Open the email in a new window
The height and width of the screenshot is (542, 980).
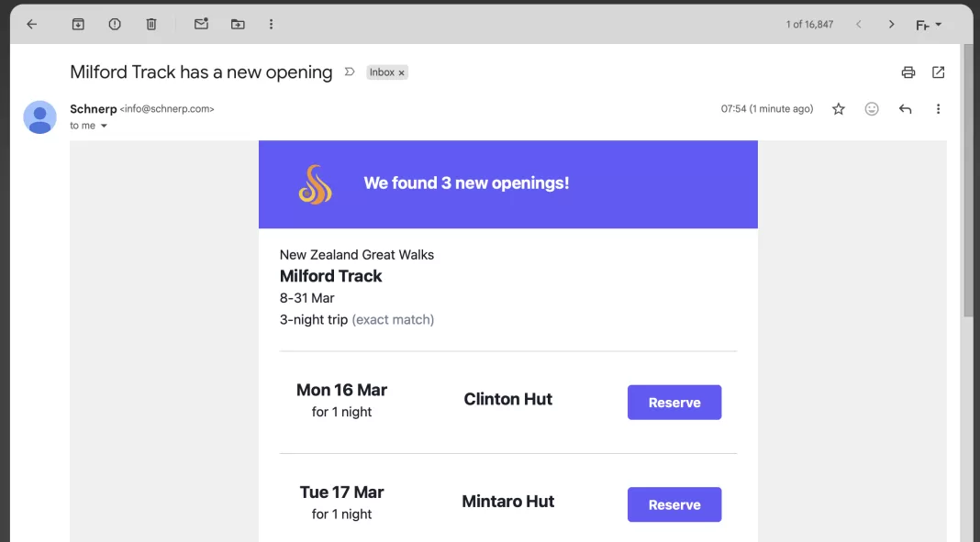coord(938,72)
